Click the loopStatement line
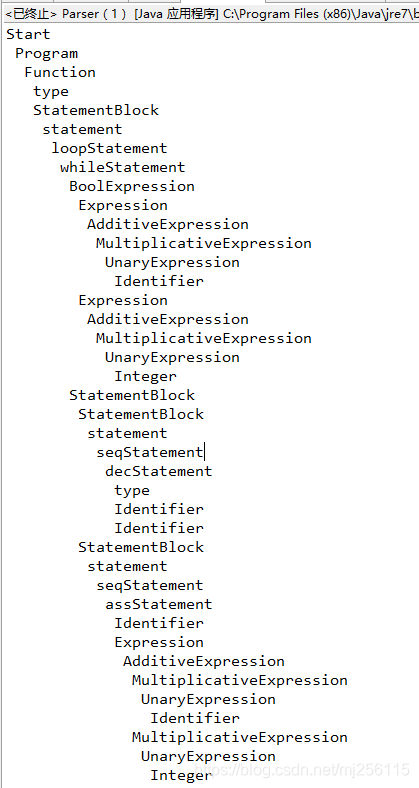The image size is (419, 788). pos(109,148)
